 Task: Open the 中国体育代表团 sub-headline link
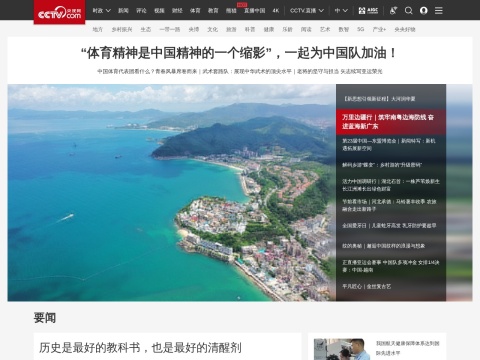[147, 71]
